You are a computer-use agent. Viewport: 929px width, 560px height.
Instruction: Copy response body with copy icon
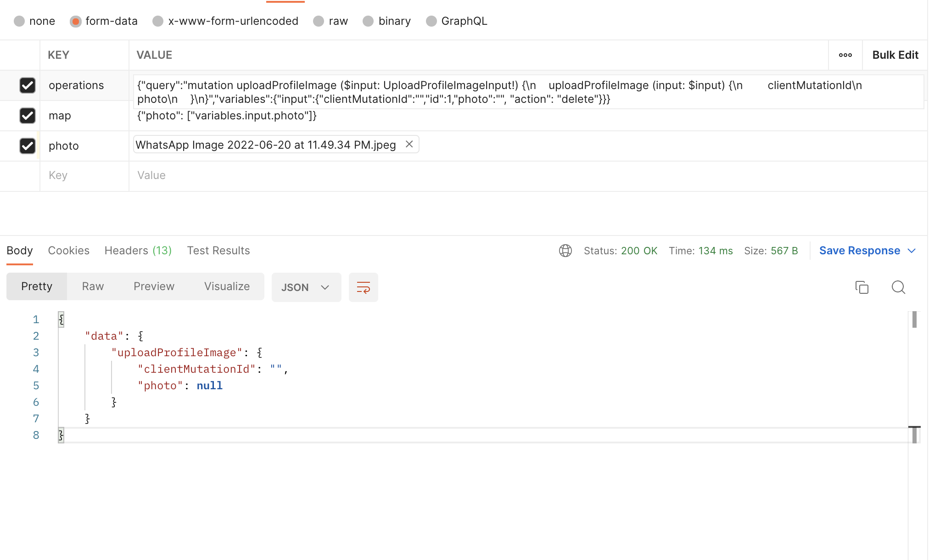pyautogui.click(x=862, y=287)
